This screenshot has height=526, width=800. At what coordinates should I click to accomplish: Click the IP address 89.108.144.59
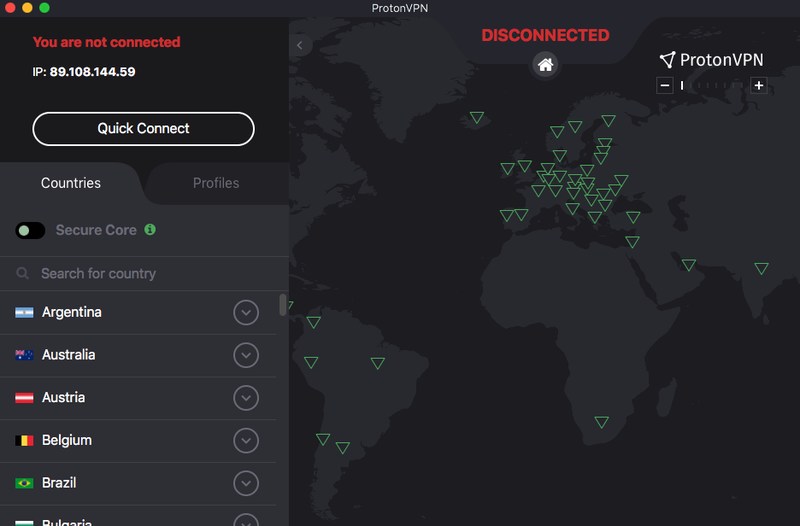(x=92, y=71)
